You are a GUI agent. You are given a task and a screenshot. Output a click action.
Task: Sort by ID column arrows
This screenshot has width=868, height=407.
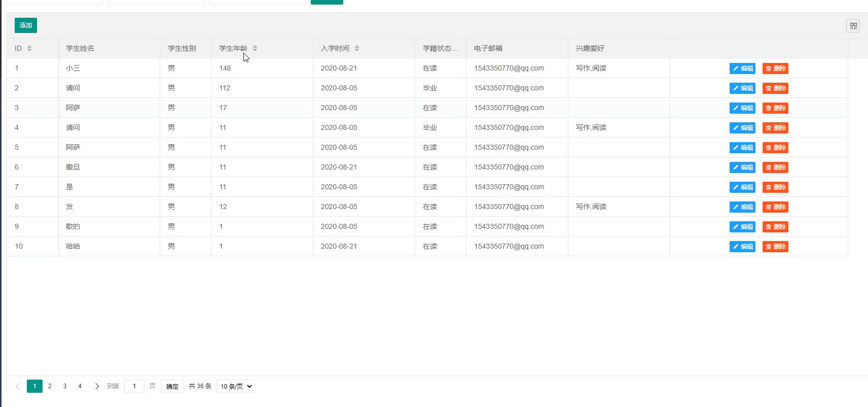pyautogui.click(x=29, y=48)
